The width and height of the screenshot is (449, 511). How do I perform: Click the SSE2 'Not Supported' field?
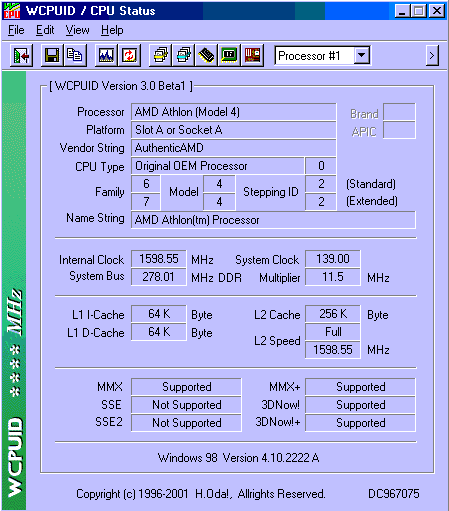pos(186,423)
